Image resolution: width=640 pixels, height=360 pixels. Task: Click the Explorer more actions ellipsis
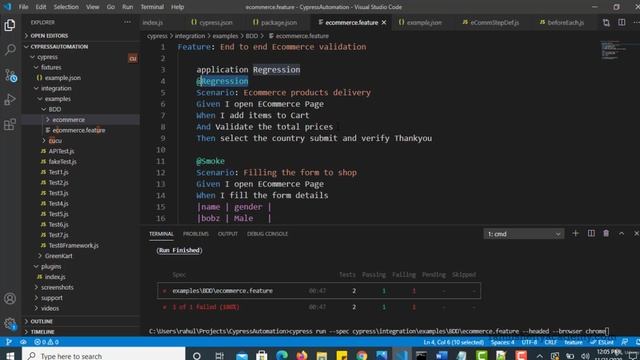(128, 22)
